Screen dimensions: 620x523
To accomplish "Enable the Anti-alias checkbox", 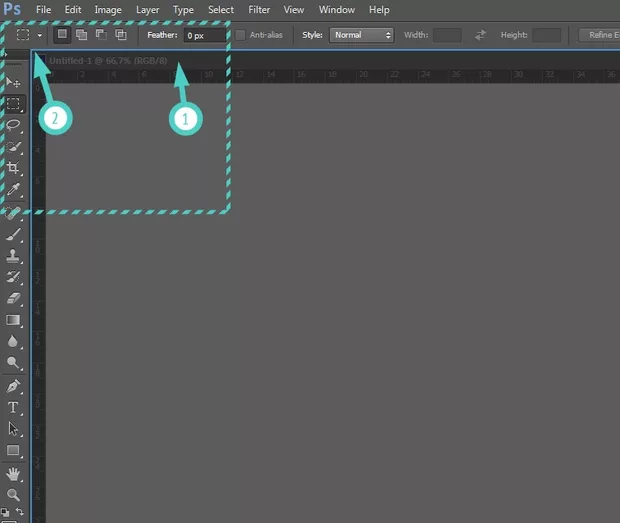I will click(x=241, y=35).
